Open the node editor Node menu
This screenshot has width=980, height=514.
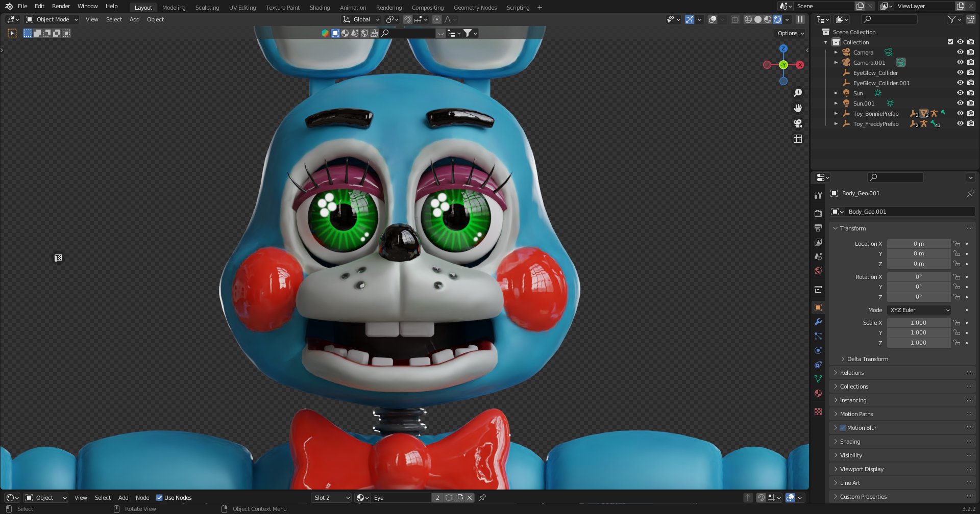tap(142, 498)
